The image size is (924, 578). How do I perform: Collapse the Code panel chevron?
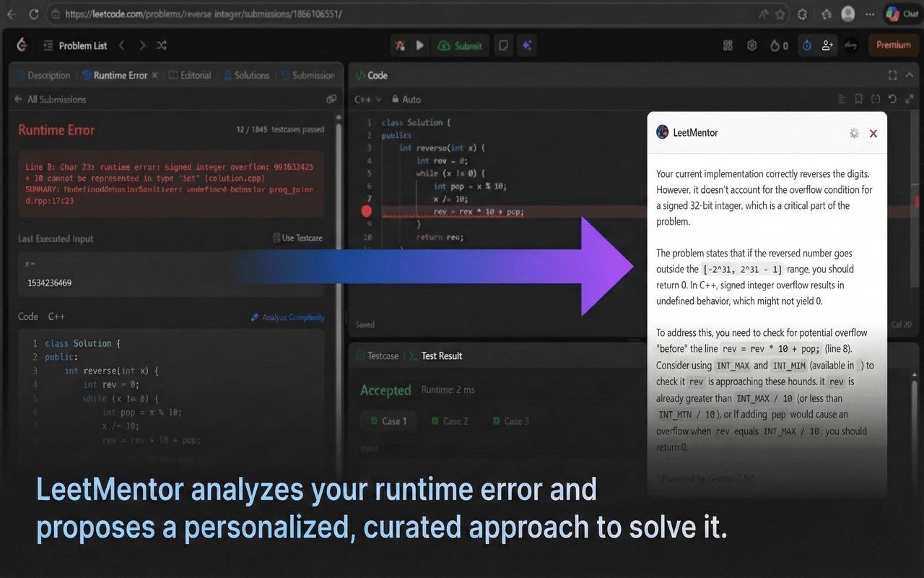tap(908, 75)
